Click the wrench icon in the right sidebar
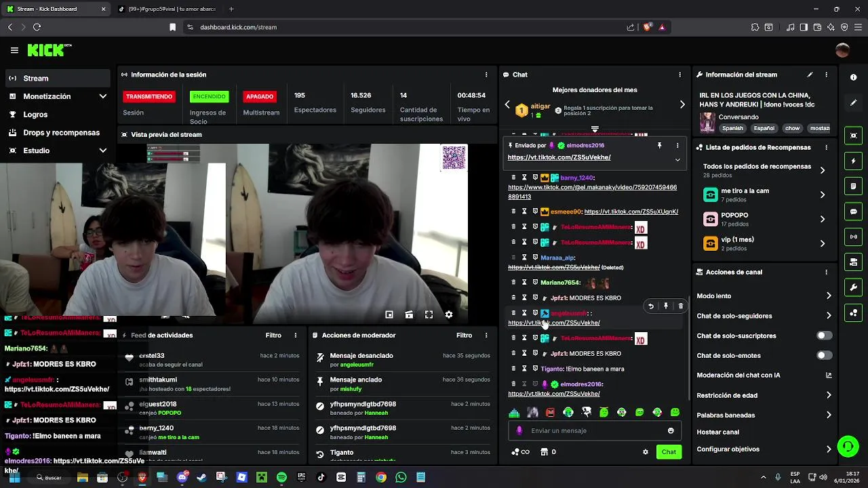 click(854, 287)
